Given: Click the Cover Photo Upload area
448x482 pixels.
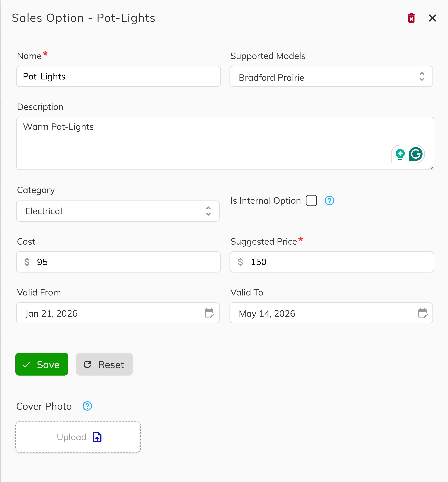Looking at the screenshot, I should tap(78, 437).
